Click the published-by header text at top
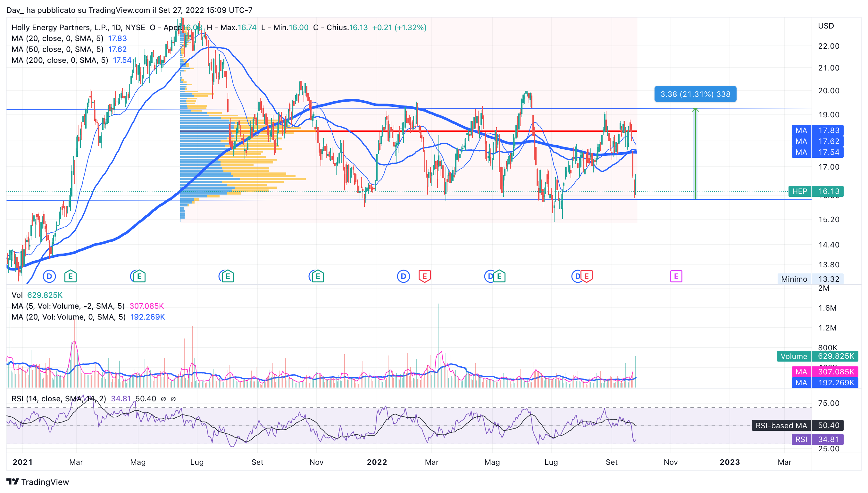This screenshot has height=493, width=868. tap(129, 10)
